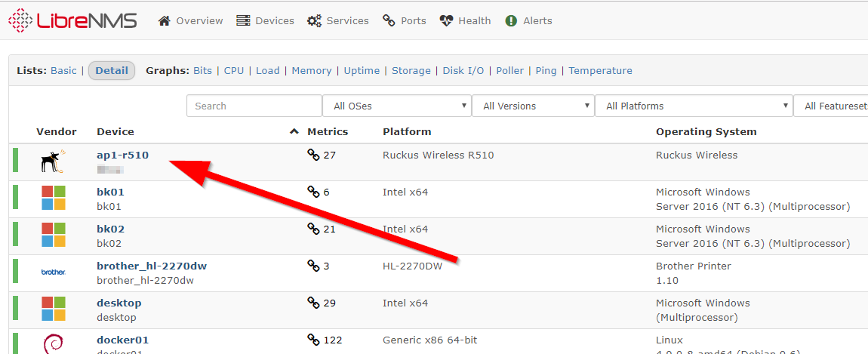Open the Overview menu

coord(190,20)
